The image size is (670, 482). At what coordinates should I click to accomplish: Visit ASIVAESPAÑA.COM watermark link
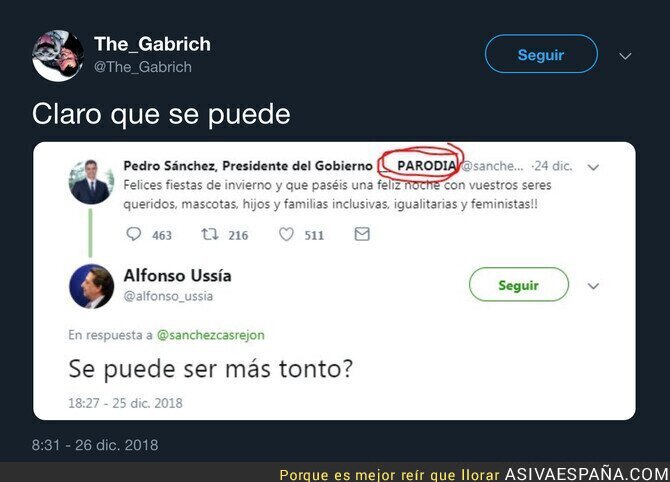[587, 474]
